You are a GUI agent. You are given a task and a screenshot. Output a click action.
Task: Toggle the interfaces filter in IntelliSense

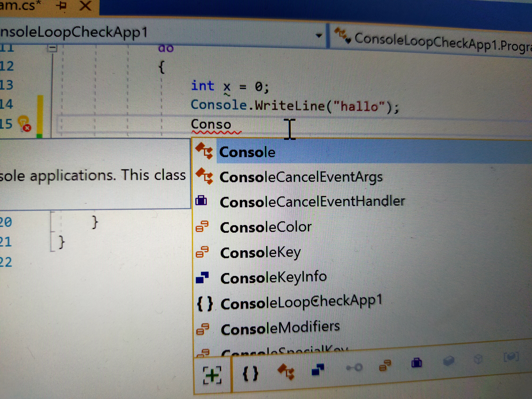[x=354, y=367]
